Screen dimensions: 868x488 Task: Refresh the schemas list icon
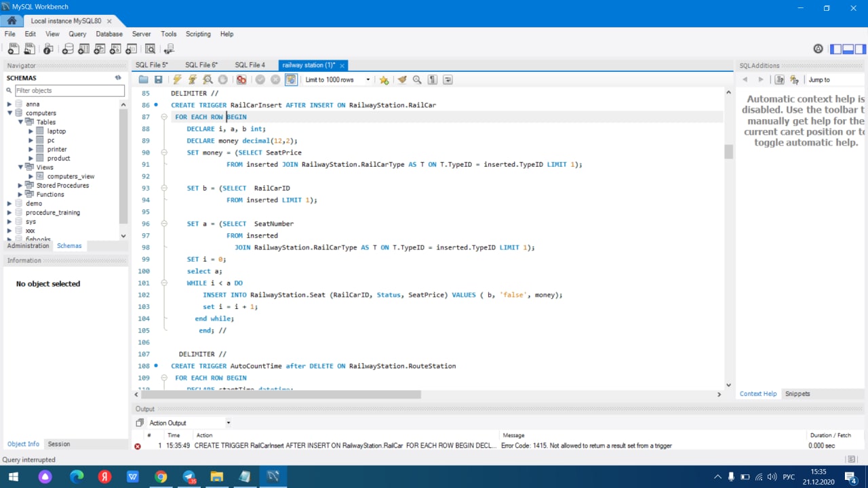[118, 78]
